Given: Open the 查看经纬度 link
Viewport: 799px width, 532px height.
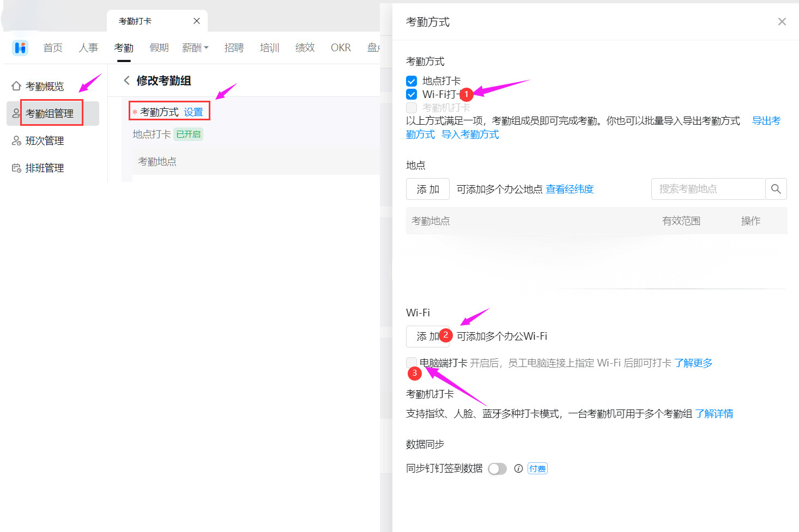Looking at the screenshot, I should point(570,189).
